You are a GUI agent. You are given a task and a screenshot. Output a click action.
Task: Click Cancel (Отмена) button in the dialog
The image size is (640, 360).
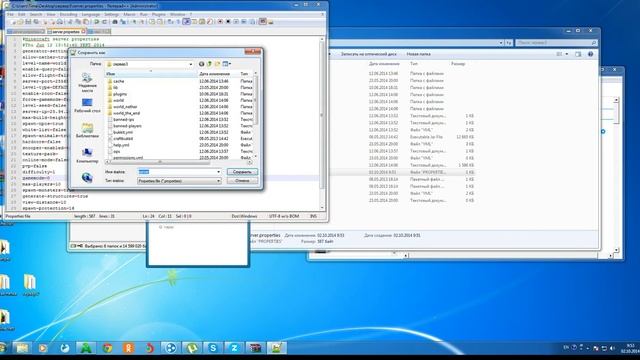pyautogui.click(x=242, y=180)
